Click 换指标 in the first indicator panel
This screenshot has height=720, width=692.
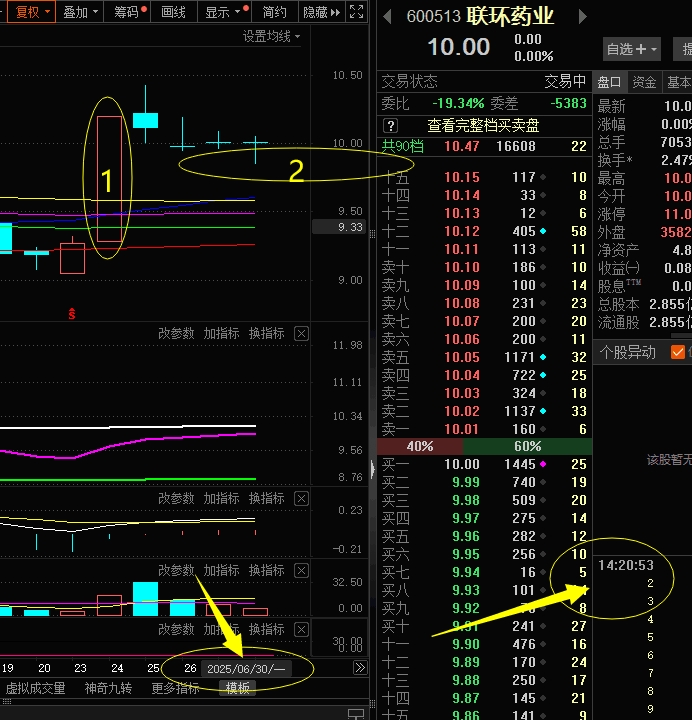pos(266,333)
